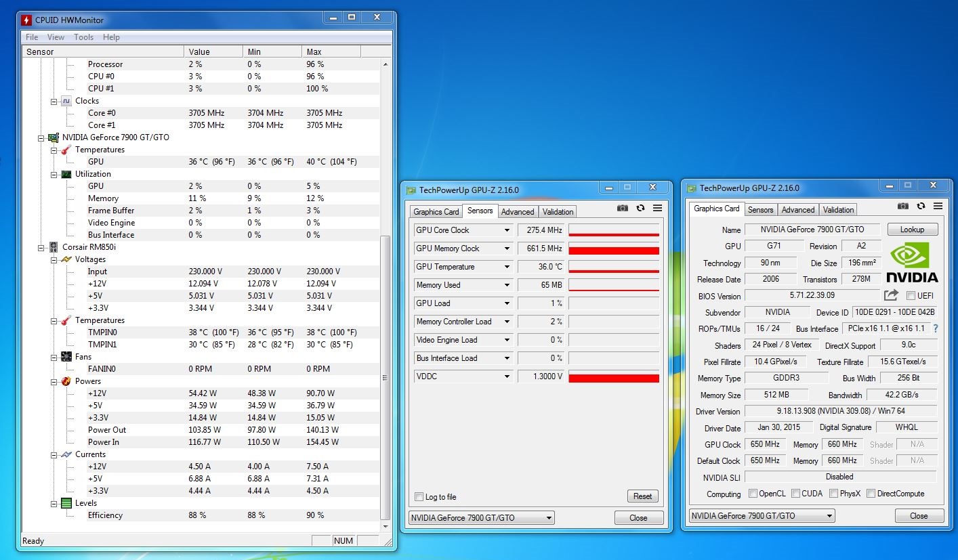Open the GPU Temperature sensor dropdown
Viewport: 958px width, 560px height.
point(506,267)
